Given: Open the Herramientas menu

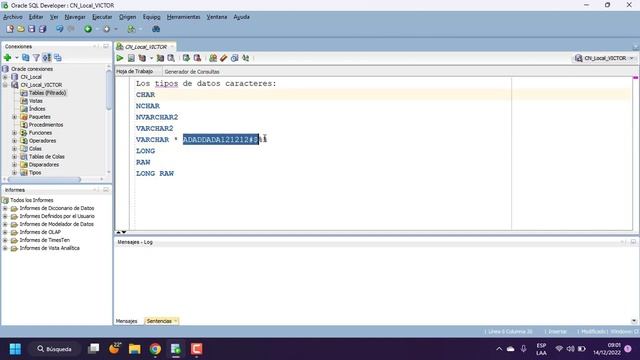Looking at the screenshot, I should (x=183, y=17).
